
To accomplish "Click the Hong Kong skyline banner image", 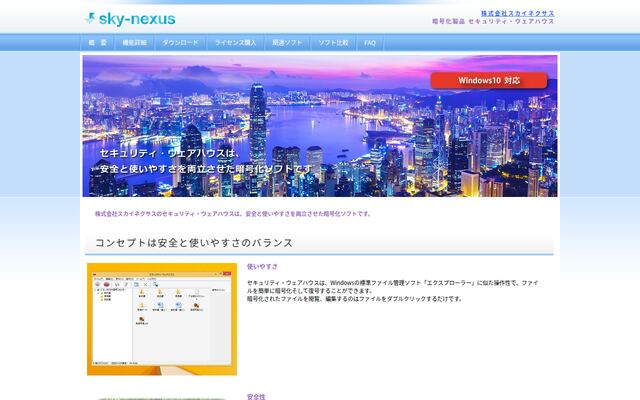I will 320,126.
